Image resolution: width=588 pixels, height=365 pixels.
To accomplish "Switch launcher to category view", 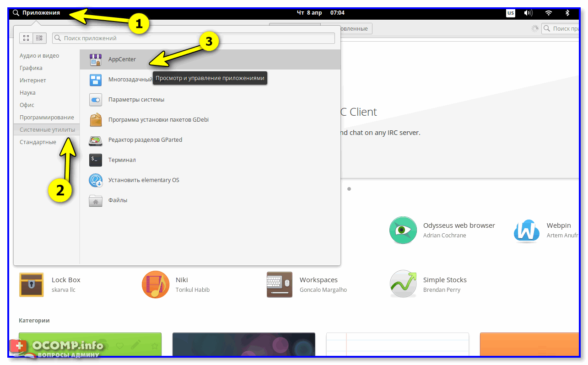I will (x=40, y=38).
